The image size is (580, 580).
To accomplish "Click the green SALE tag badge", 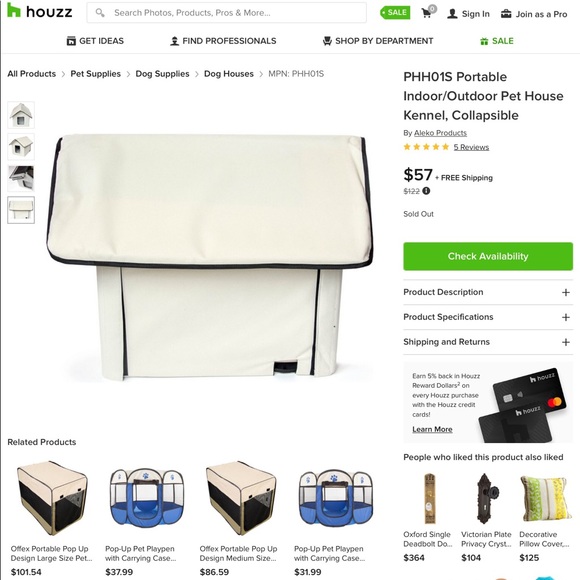I will point(395,13).
